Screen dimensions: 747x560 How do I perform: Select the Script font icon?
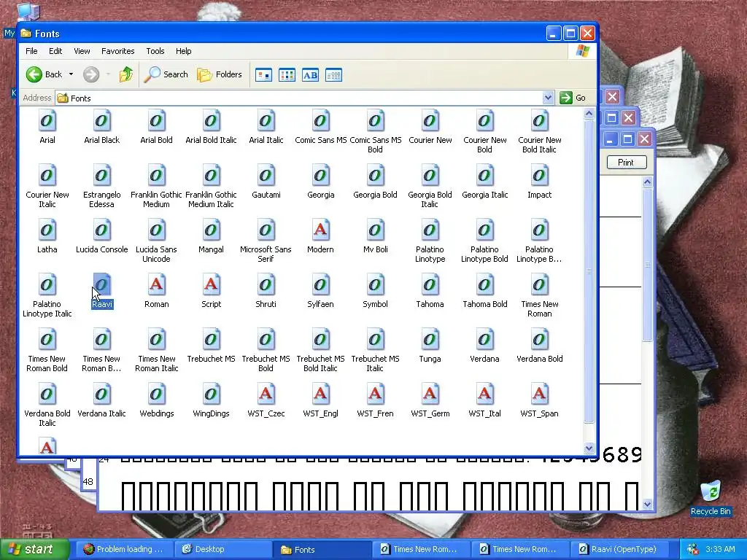coord(211,285)
